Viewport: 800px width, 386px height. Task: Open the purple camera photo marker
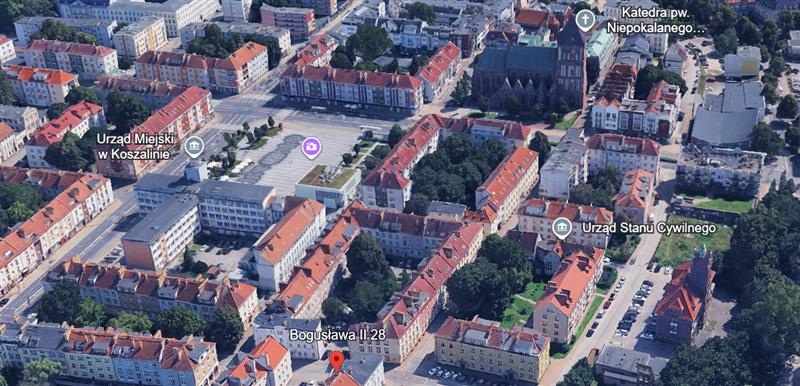pyautogui.click(x=311, y=148)
